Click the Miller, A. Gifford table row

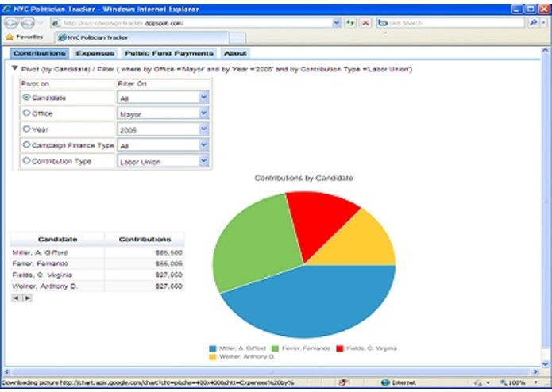tap(97, 253)
